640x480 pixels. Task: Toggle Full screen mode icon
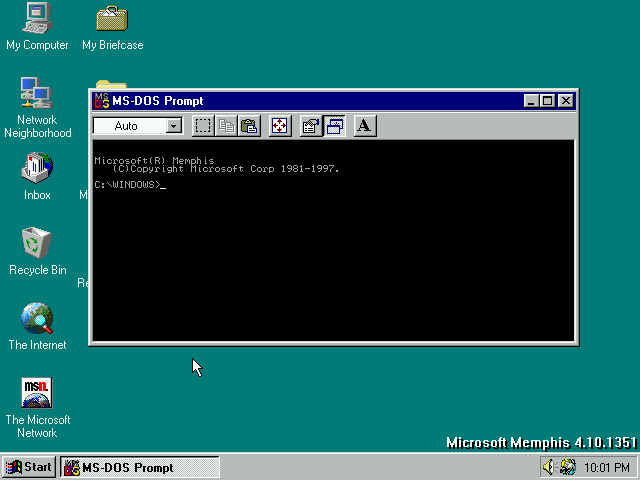tap(280, 126)
